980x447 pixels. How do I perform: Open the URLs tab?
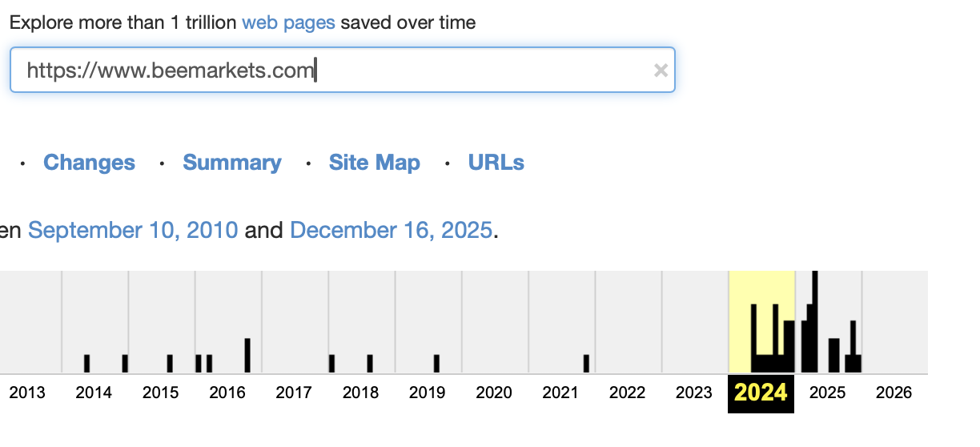coord(496,163)
